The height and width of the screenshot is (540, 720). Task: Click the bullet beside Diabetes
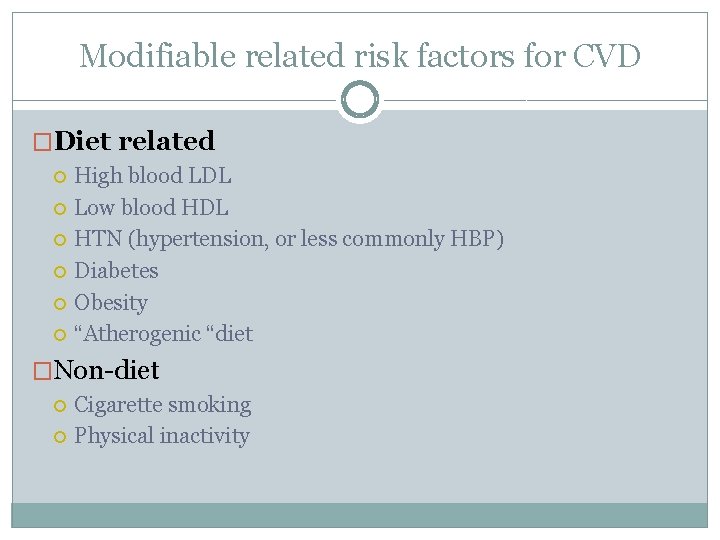click(x=60, y=271)
